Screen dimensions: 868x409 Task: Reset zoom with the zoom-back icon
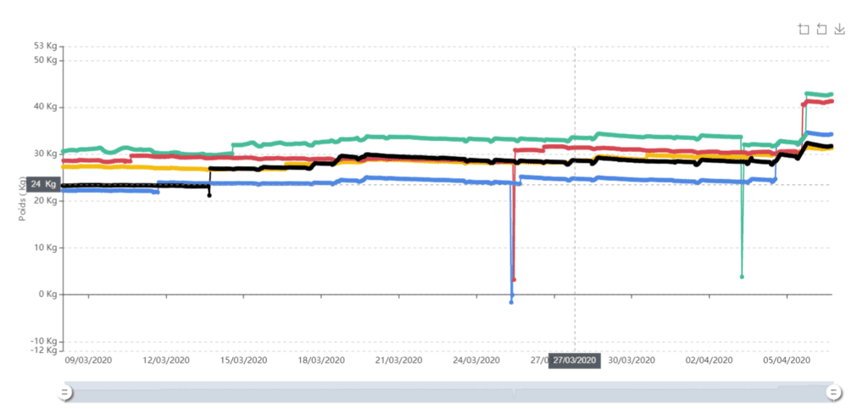tap(821, 30)
